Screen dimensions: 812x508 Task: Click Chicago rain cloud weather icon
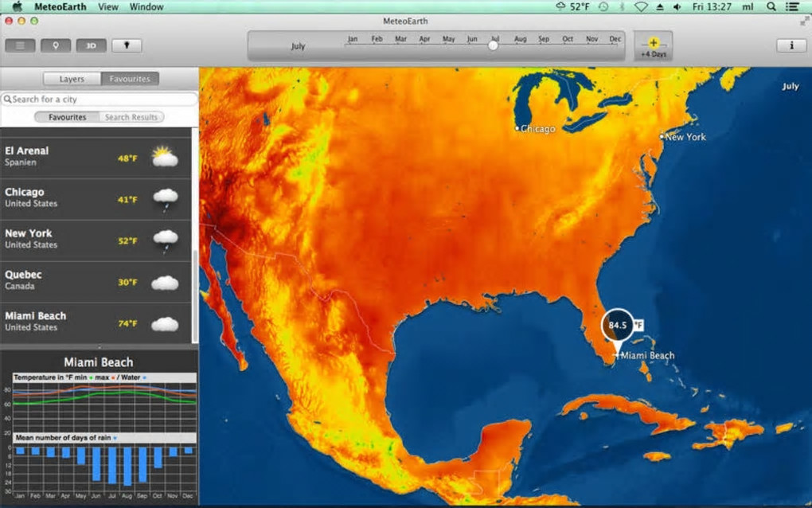pos(166,200)
